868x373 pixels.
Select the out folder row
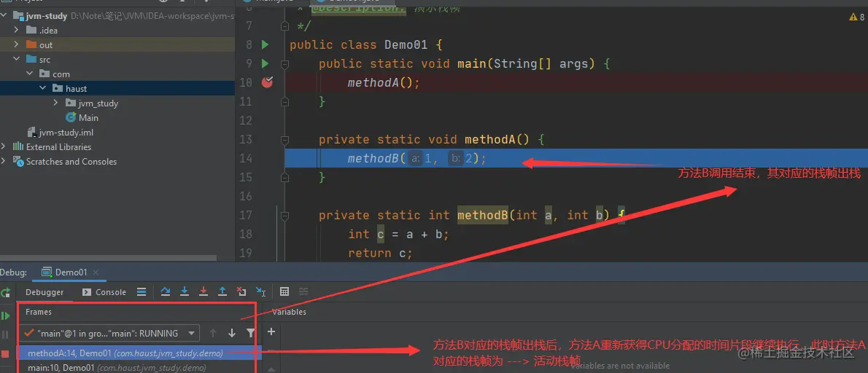117,44
